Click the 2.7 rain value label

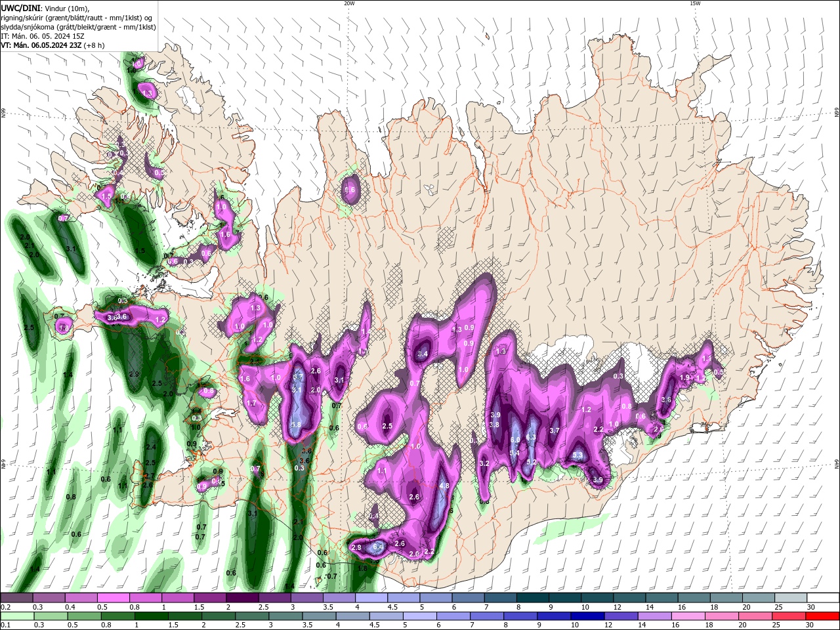tap(149, 476)
